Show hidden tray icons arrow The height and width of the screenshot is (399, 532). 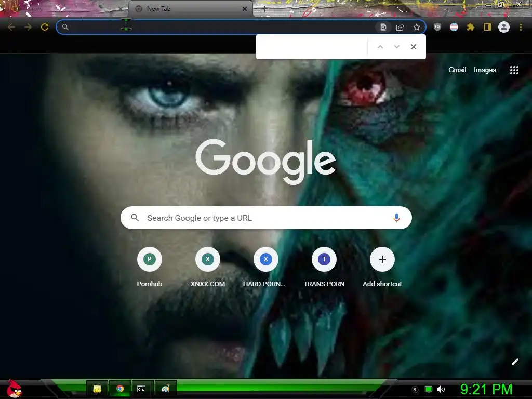coord(415,390)
